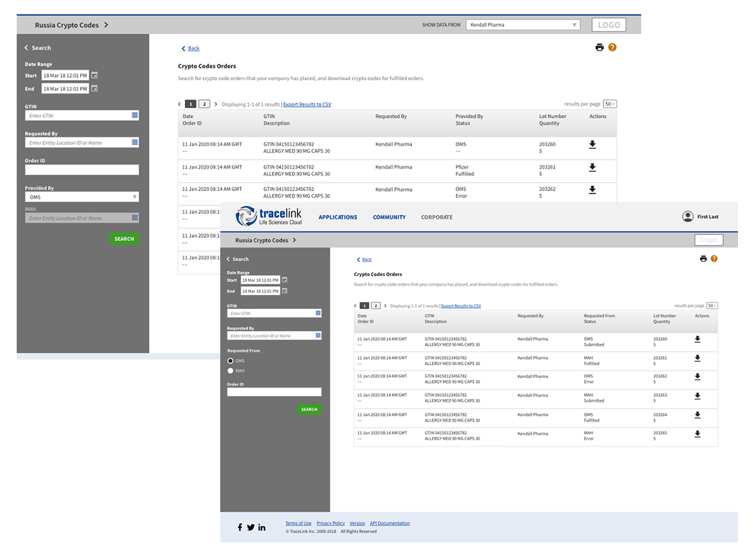756x555 pixels.
Task: Expand Russia Crypto Codes chevron in back window
Action: (x=106, y=25)
